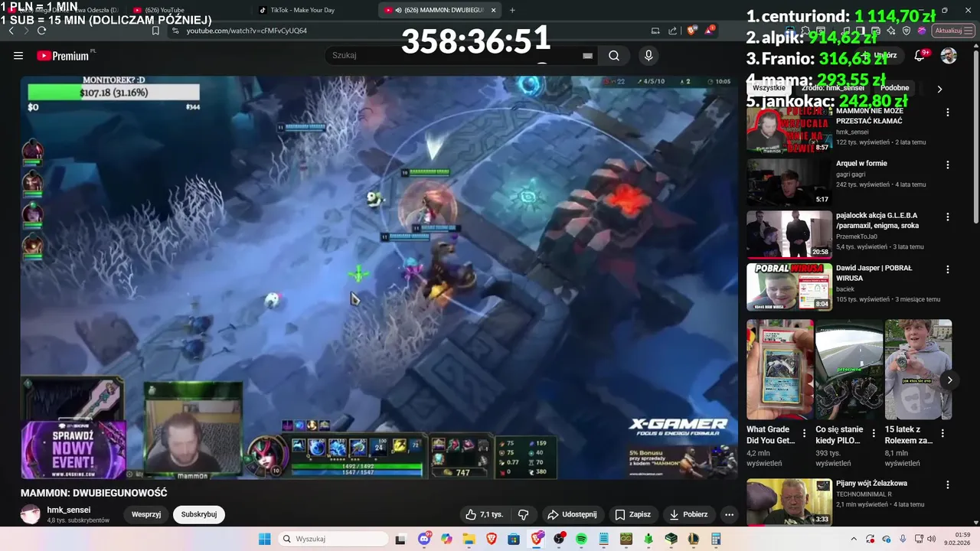Open the Dawid Jasper POBRAŁ WIRUSA thumbnail
980x551 pixels.
[789, 287]
